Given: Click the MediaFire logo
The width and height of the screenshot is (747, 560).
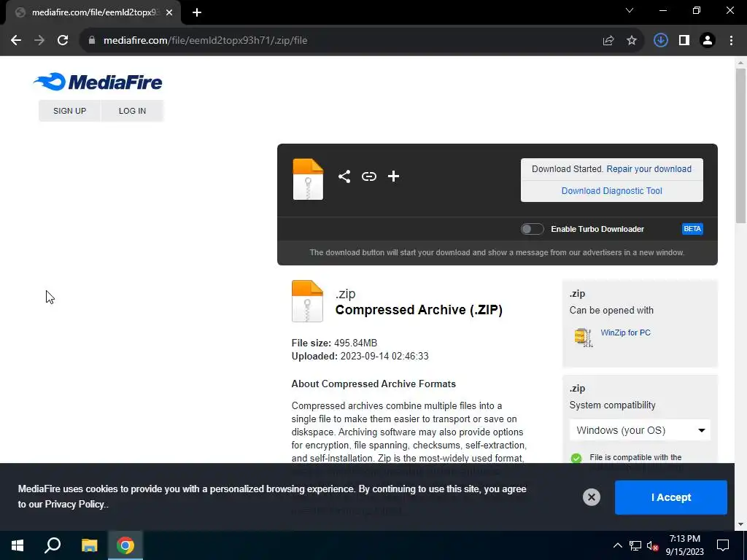Looking at the screenshot, I should point(98,82).
